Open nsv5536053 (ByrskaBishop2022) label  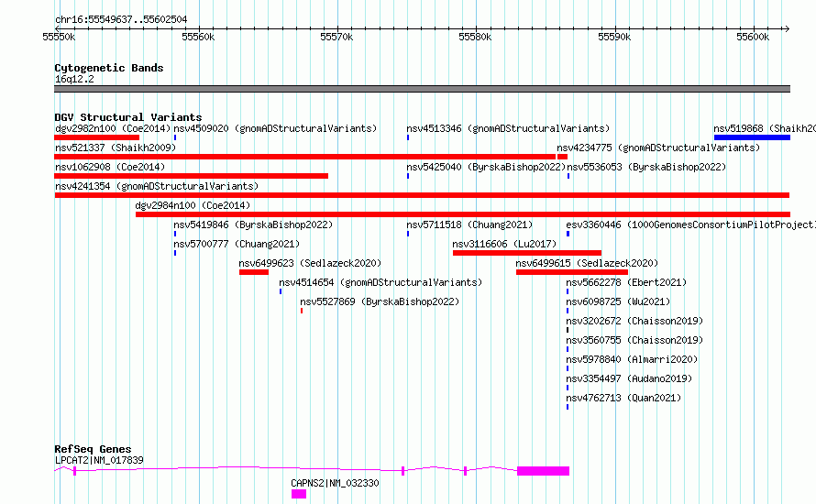(646, 167)
